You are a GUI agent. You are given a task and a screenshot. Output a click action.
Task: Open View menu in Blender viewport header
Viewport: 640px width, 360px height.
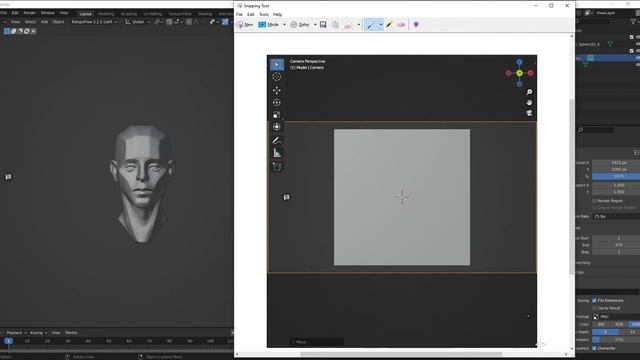tap(15, 22)
